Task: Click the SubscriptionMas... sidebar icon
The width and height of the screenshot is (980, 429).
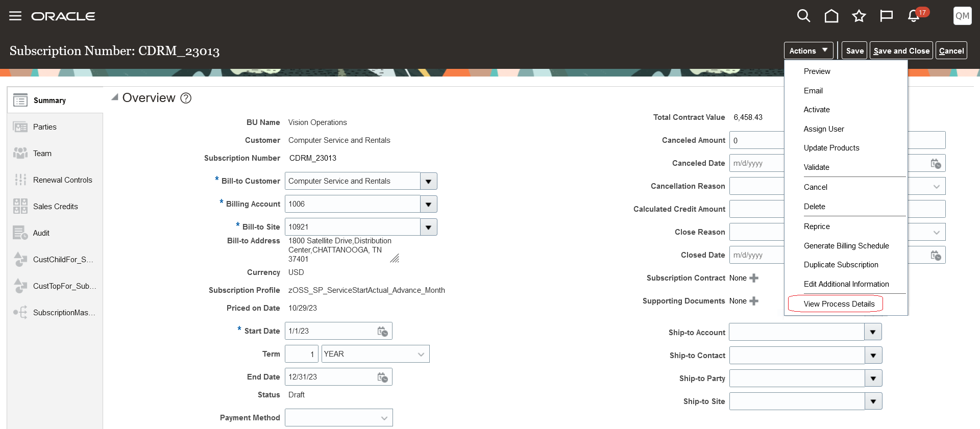Action: pyautogui.click(x=20, y=313)
